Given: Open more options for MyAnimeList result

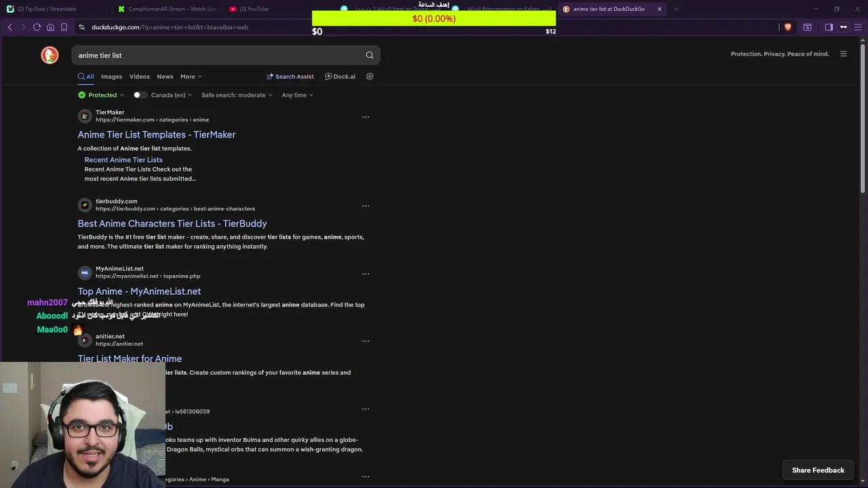Looking at the screenshot, I should pyautogui.click(x=366, y=274).
